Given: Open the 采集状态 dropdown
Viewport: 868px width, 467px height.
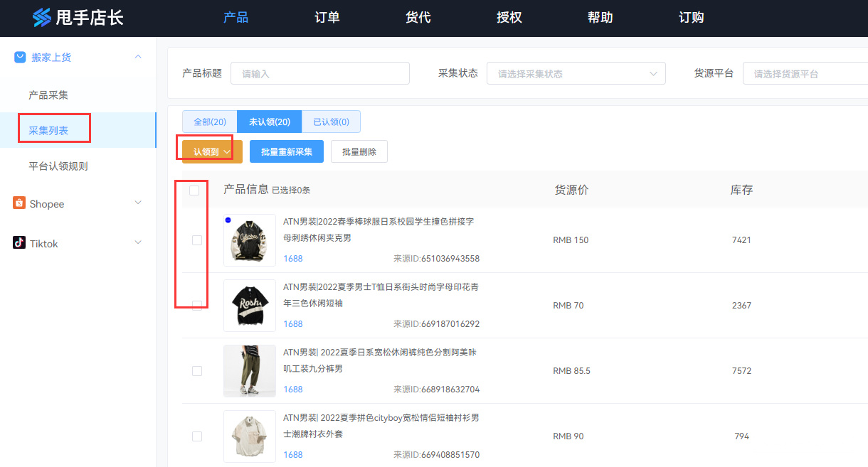Looking at the screenshot, I should (576, 73).
